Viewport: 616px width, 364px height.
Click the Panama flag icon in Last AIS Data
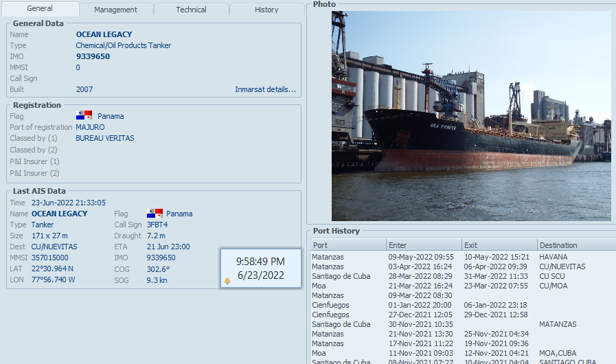[x=155, y=213]
